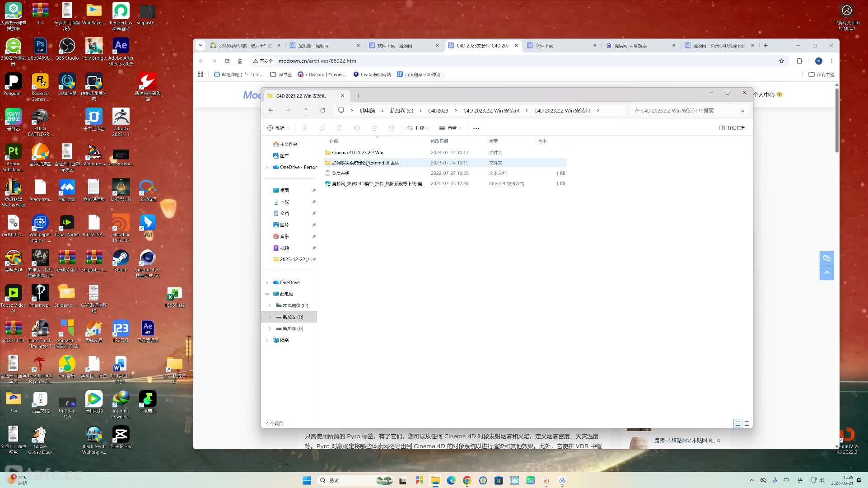The width and height of the screenshot is (868, 488).
Task: Open the Sort dropdown in Explorer toolbar
Action: pos(418,128)
